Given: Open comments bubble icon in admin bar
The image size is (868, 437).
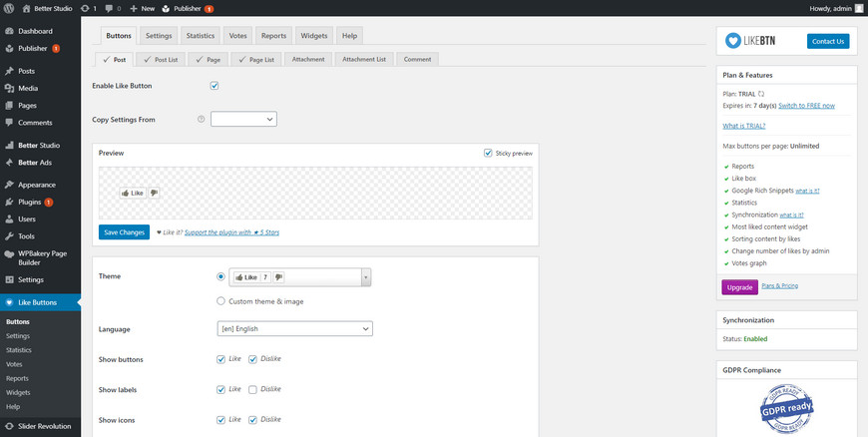Looking at the screenshot, I should pyautogui.click(x=109, y=8).
